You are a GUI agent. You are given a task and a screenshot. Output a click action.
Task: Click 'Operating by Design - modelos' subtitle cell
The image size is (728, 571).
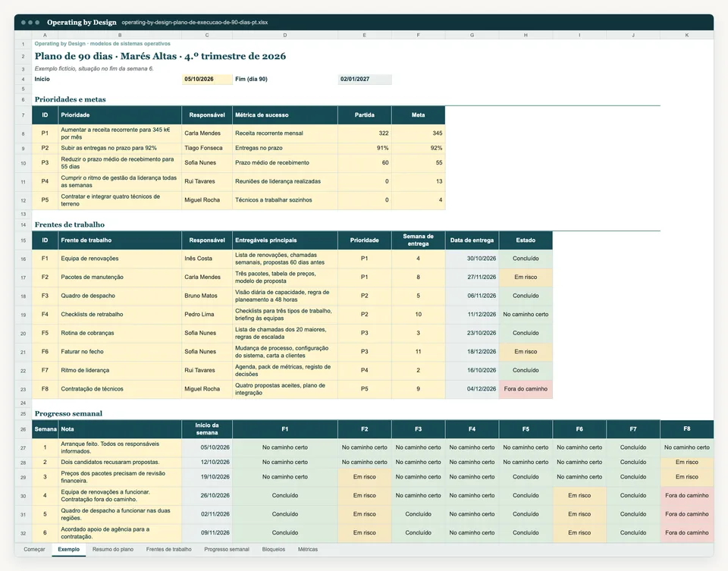point(102,44)
